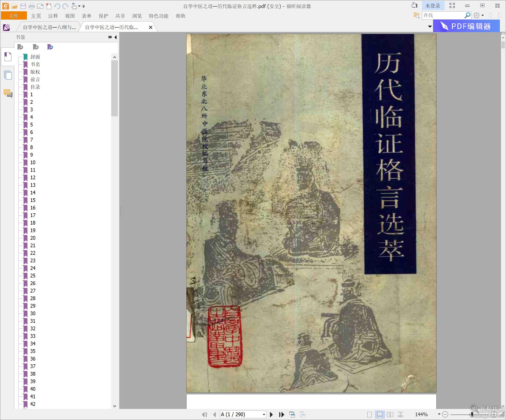Viewport: 506px width, 420px height.
Task: Click the PDF编辑器 banner button
Action: click(x=466, y=26)
